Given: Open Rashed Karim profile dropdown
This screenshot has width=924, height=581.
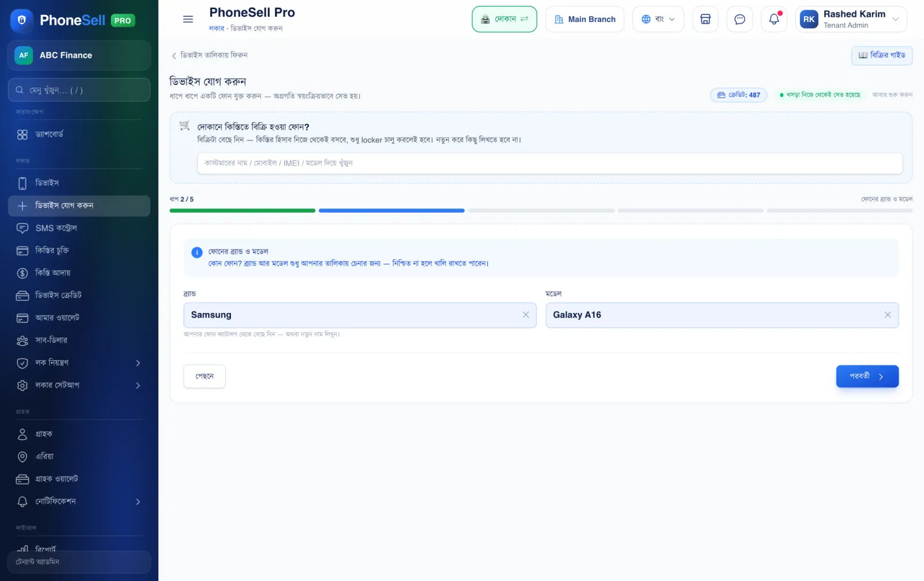Looking at the screenshot, I should click(x=851, y=19).
